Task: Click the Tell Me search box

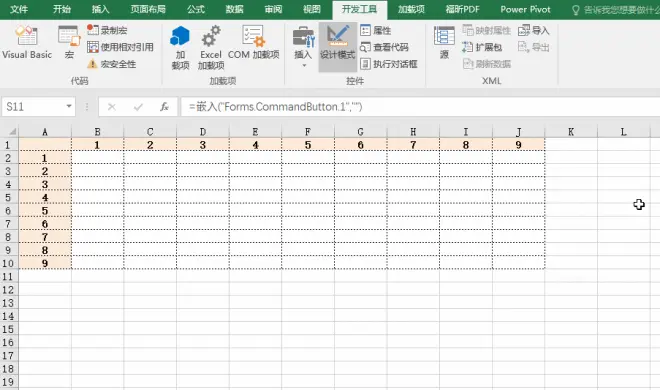Action: tap(615, 10)
